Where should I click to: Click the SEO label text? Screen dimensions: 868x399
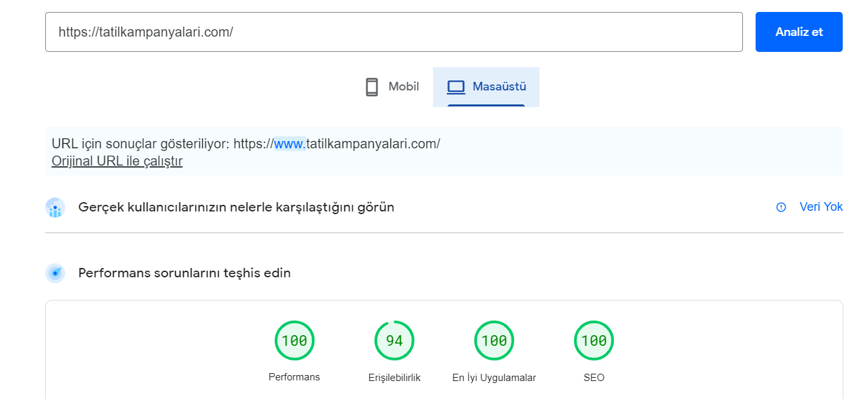click(594, 378)
